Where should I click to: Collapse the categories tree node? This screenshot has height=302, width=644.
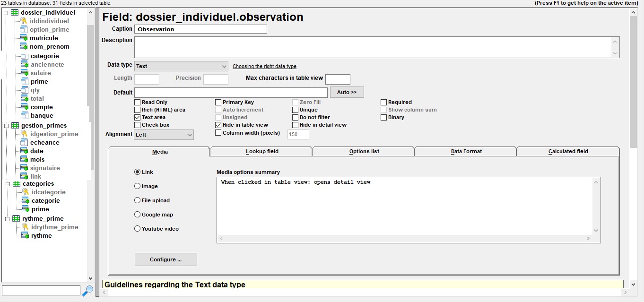[8, 184]
